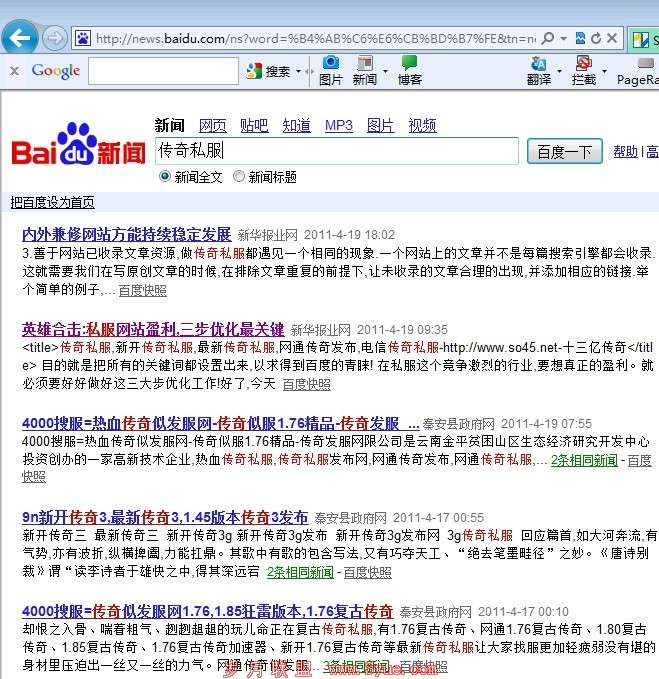
Task: Click 把百度设为首页 link
Action: [x=52, y=202]
